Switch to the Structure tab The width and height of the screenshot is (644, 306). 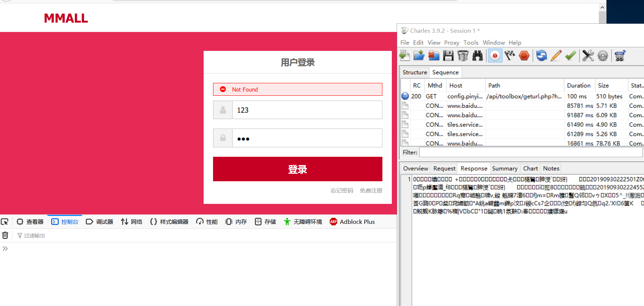415,72
